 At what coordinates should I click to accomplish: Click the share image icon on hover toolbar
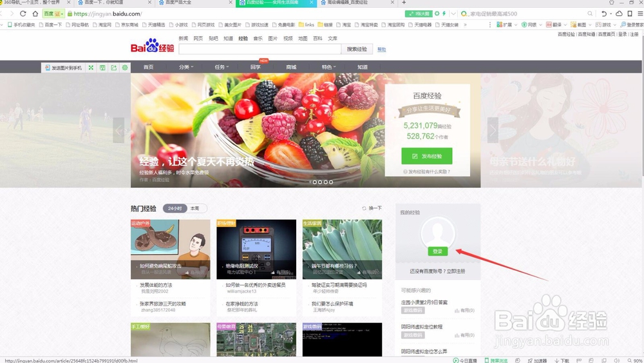tap(113, 68)
